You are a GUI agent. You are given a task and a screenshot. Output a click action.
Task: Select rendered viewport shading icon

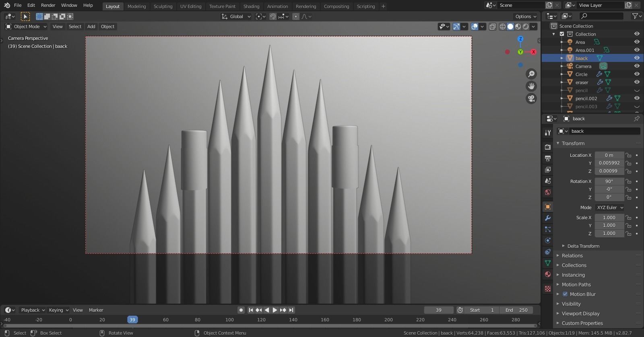(526, 27)
